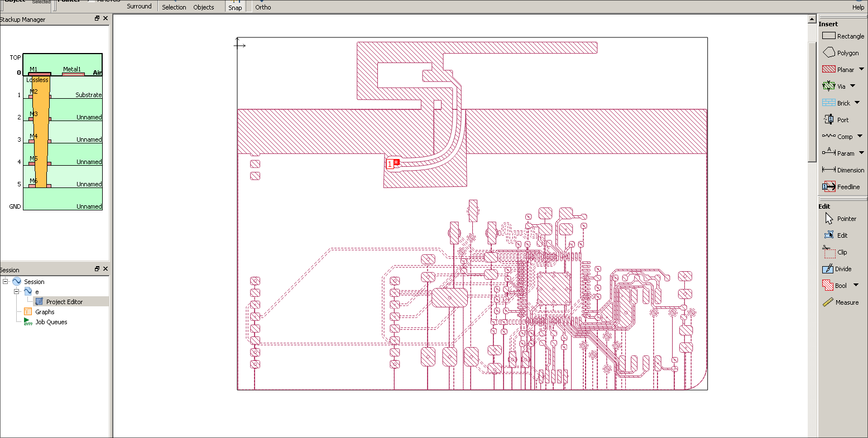Switch to the Pointer tool in Edit panel
Image resolution: width=868 pixels, height=438 pixels.
point(840,219)
